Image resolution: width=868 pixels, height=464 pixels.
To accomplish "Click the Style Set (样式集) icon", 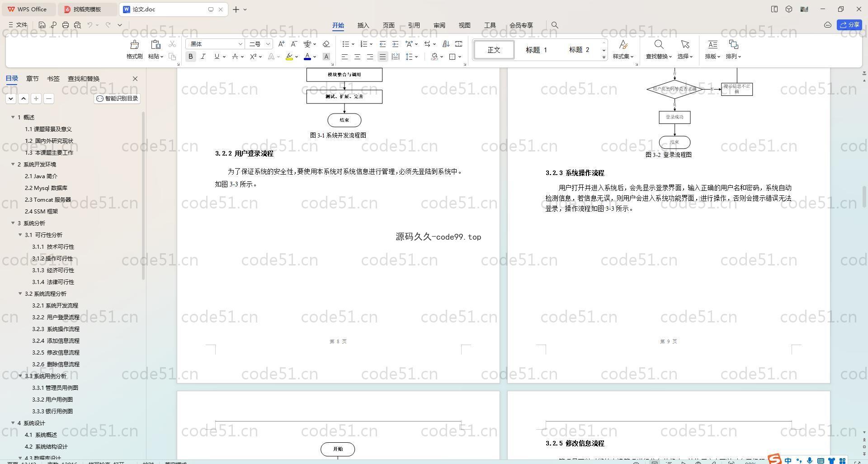I will coord(623,44).
